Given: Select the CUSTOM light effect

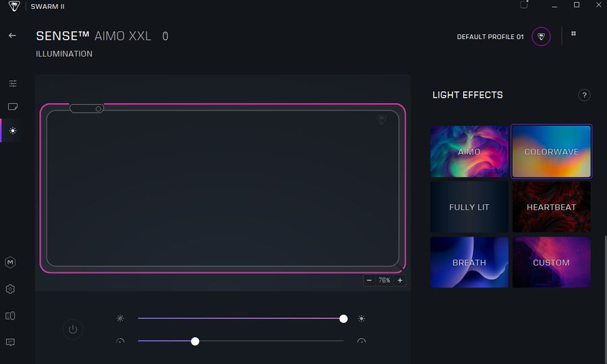Looking at the screenshot, I should (551, 262).
